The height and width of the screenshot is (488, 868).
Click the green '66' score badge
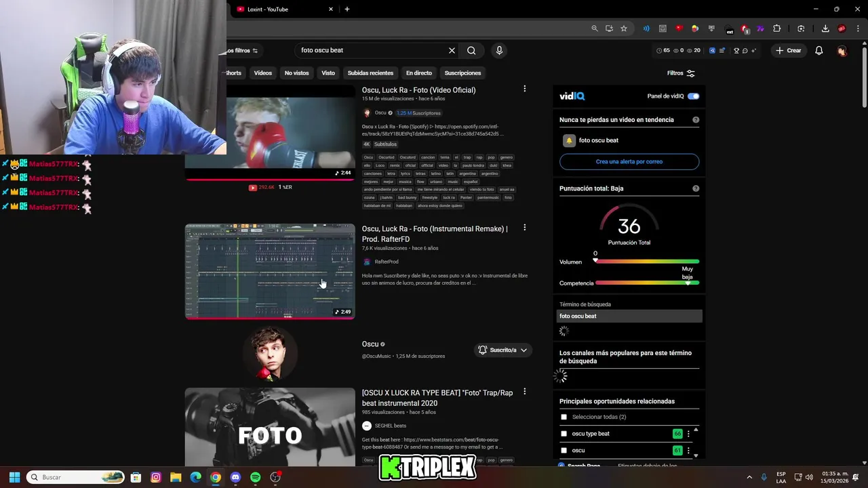(677, 434)
